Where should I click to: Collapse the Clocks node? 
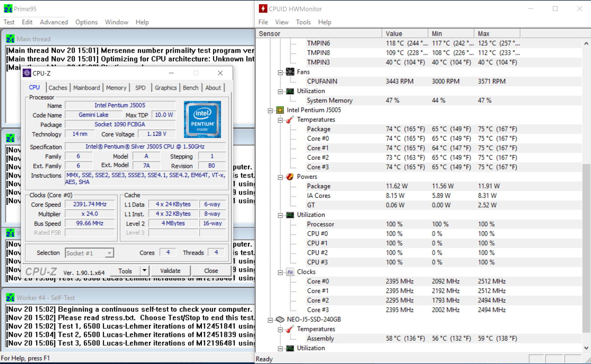[x=280, y=272]
